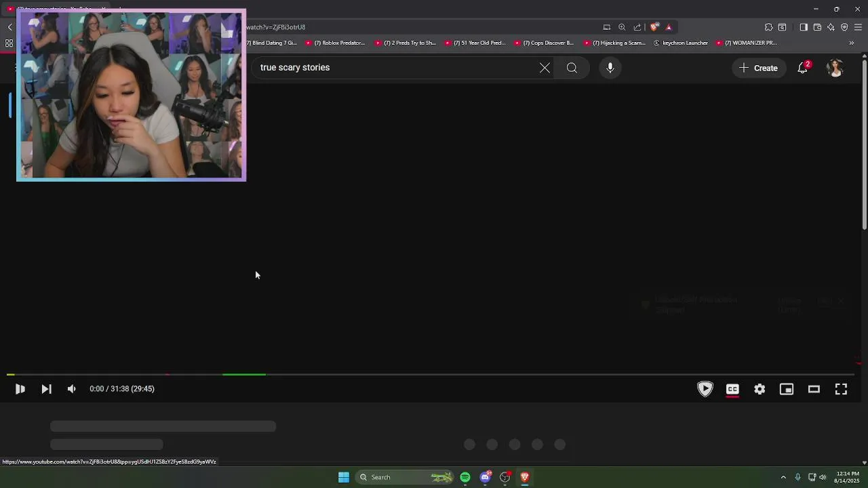Open Spotify from the taskbar
The image size is (868, 488).
[x=465, y=477]
